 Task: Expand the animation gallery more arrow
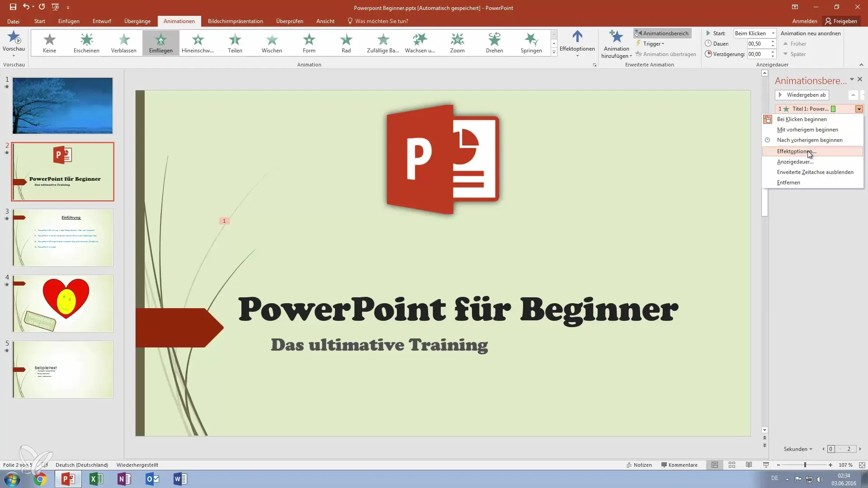pos(554,52)
